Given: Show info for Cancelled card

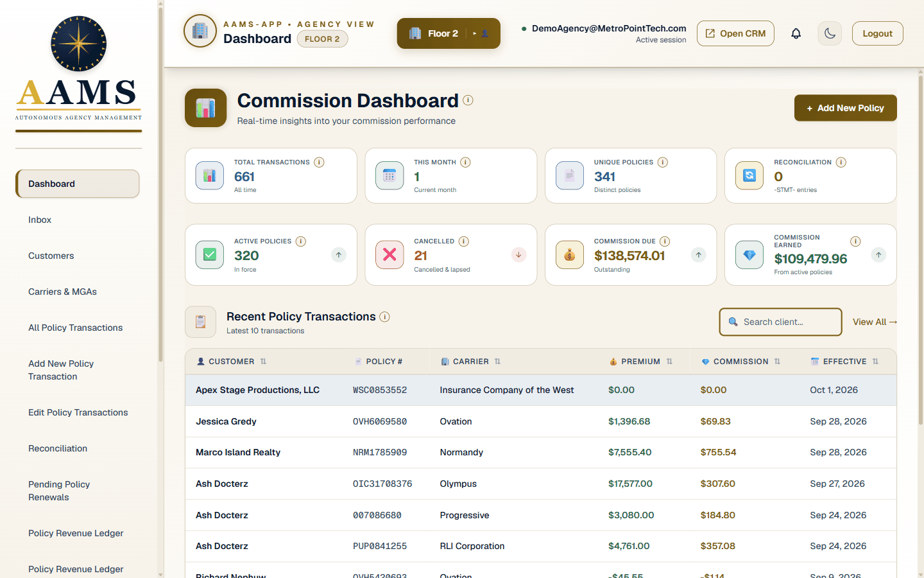Looking at the screenshot, I should 464,241.
